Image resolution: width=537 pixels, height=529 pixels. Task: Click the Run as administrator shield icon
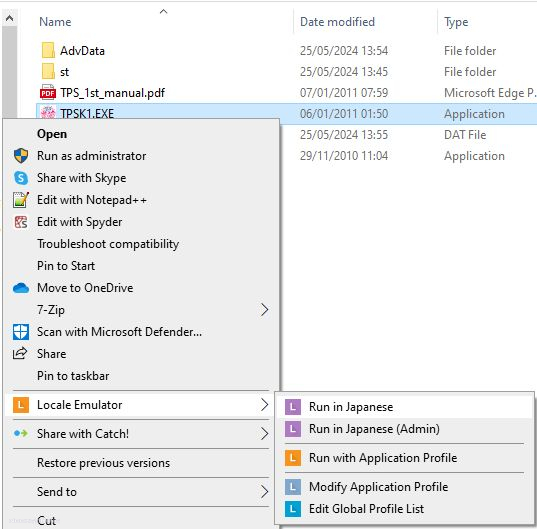[x=21, y=156]
